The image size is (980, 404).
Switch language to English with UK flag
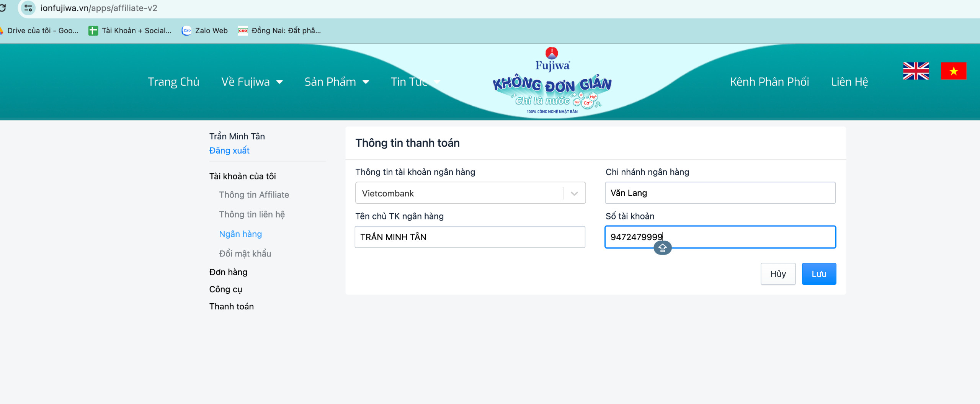916,71
